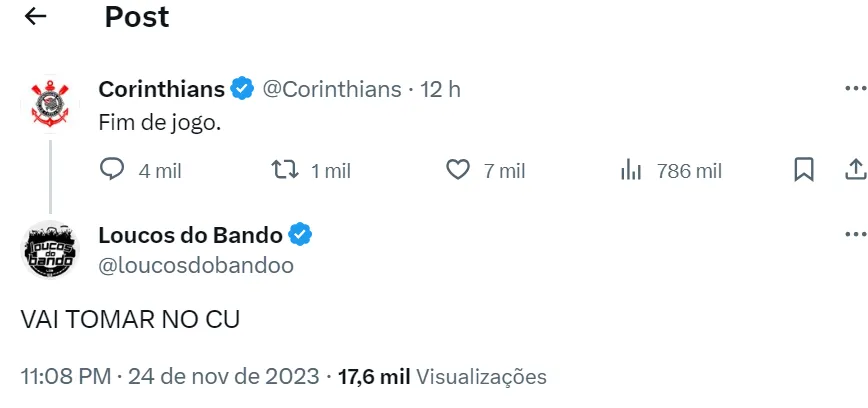Open the Loucos do Bando avatar

click(49, 248)
